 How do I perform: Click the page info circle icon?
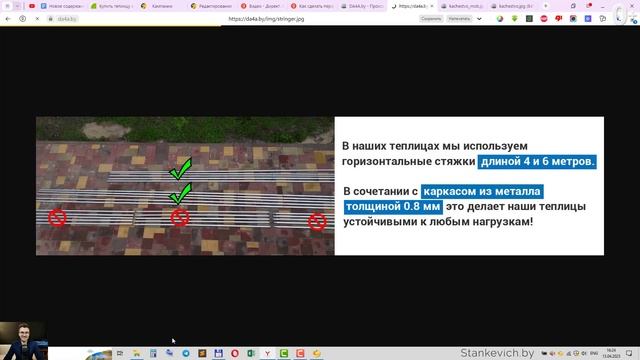[22, 19]
